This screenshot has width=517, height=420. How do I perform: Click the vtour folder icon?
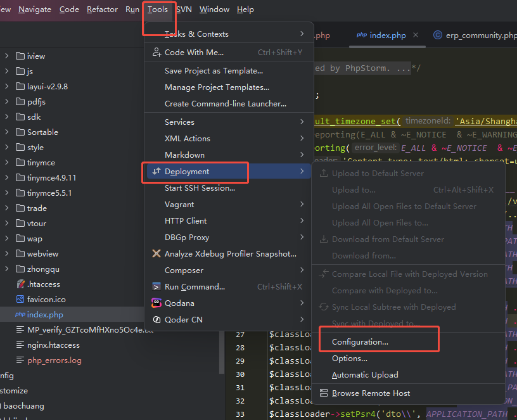[20, 223]
